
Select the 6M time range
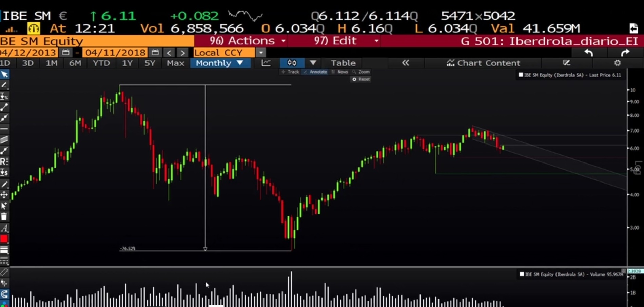point(75,63)
